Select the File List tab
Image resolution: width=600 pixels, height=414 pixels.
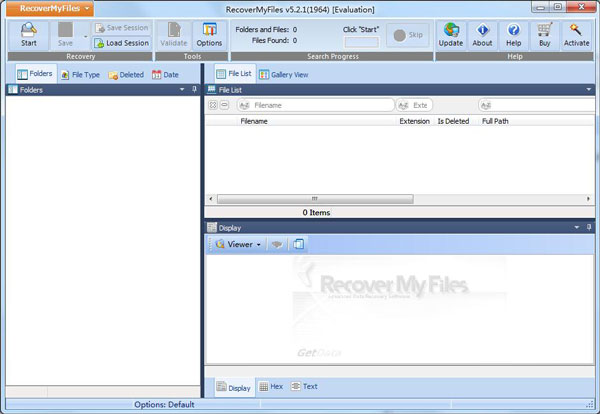click(x=235, y=74)
